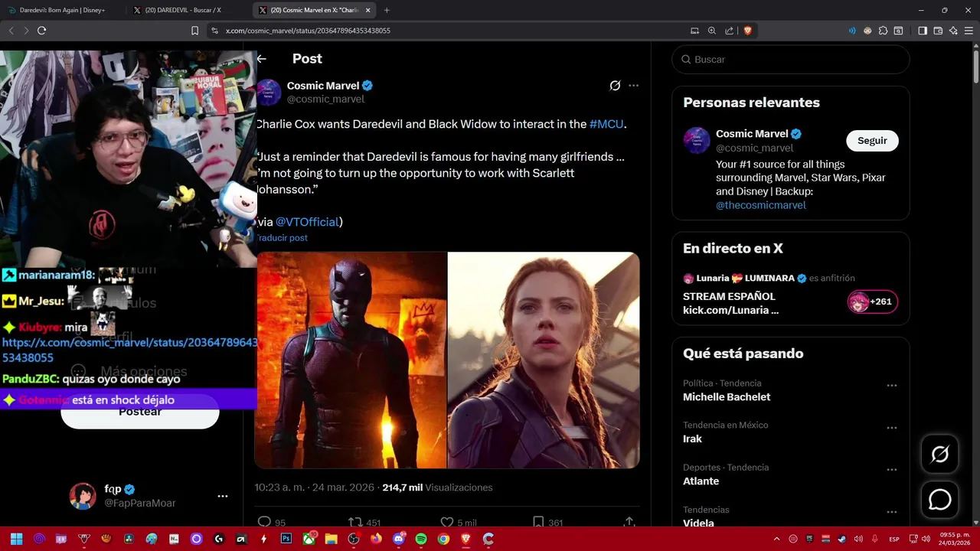Open the more options menu on the post

tap(633, 86)
